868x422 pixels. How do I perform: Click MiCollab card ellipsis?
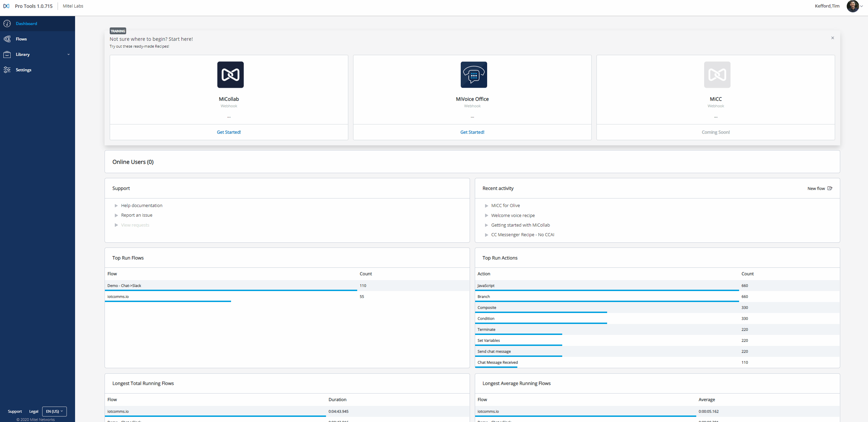[x=229, y=117]
